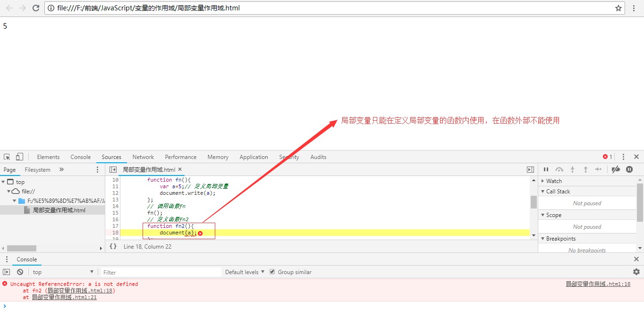
Task: Click the 局部变量作用域.html:18 error source link
Action: [598, 284]
